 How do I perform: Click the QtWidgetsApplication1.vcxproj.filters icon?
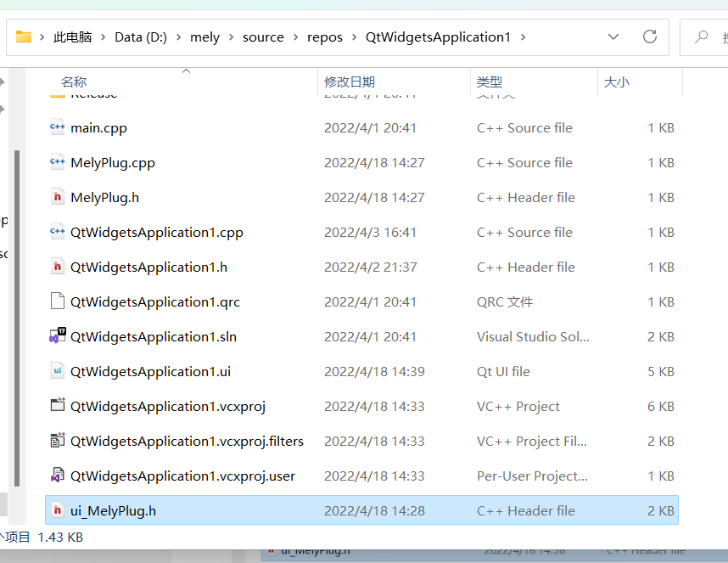click(58, 440)
